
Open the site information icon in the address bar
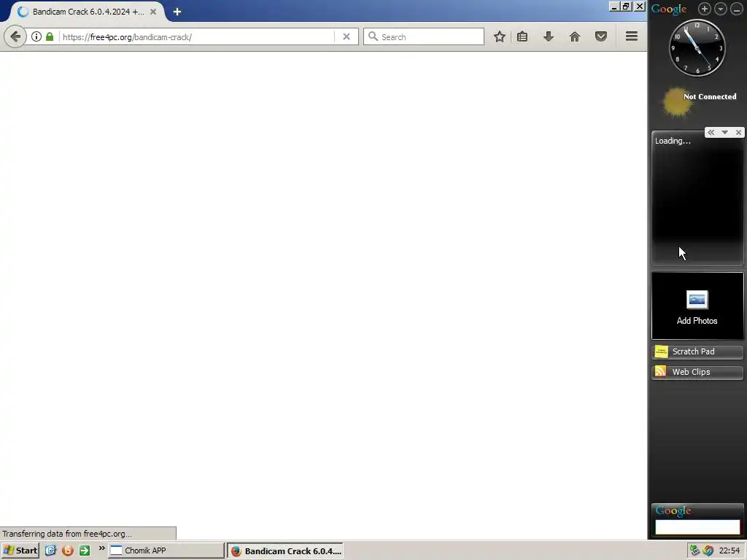pos(36,36)
